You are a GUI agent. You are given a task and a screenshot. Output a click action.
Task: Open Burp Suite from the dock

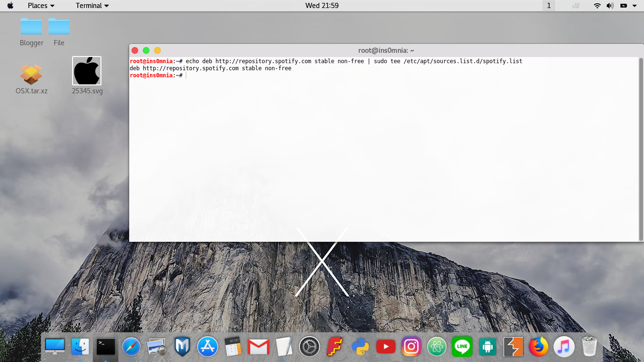pos(513,346)
